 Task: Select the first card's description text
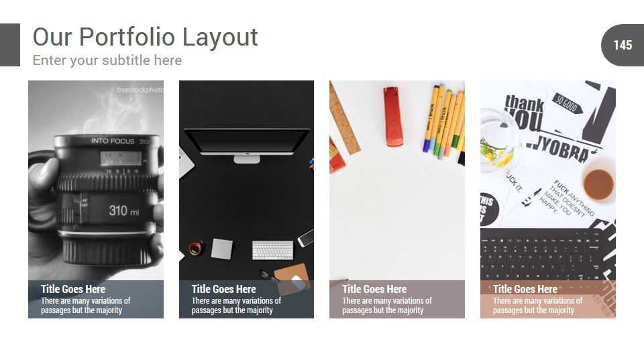point(85,306)
